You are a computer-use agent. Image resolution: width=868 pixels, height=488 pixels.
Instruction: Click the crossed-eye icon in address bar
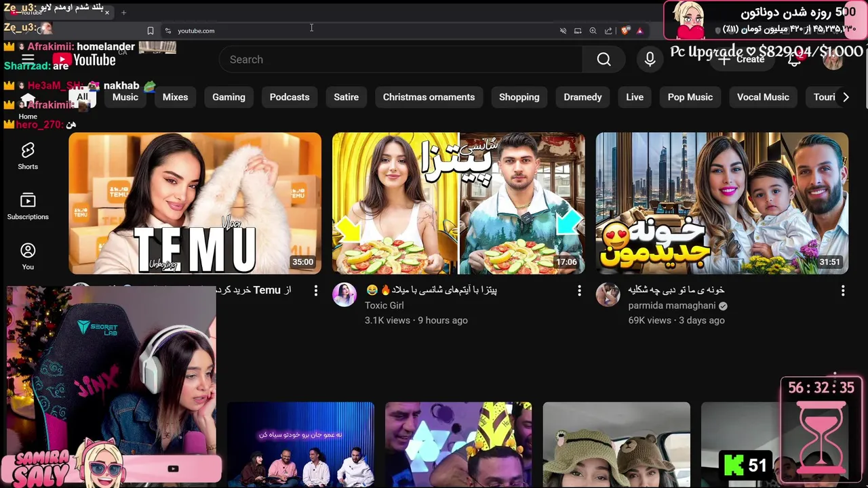click(563, 30)
